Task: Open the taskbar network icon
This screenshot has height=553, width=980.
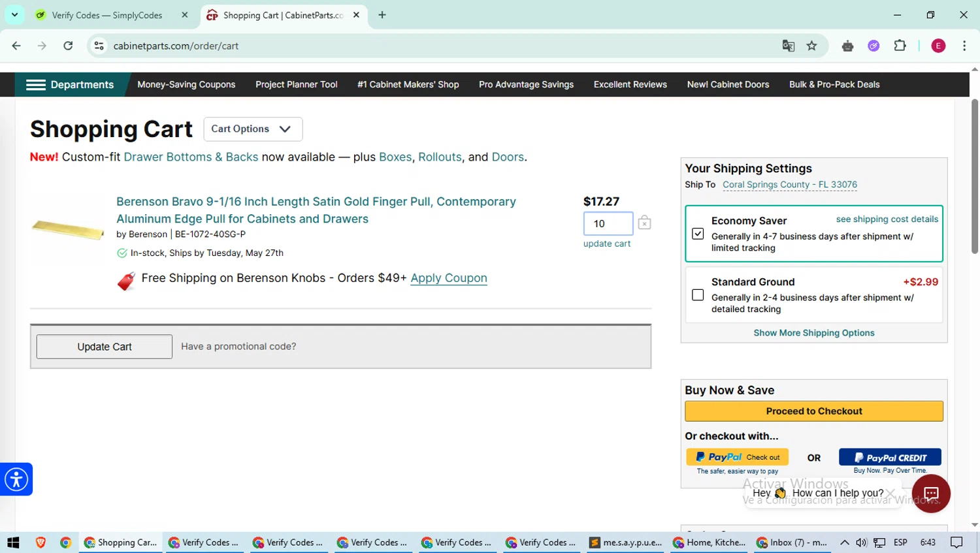Action: [x=879, y=543]
